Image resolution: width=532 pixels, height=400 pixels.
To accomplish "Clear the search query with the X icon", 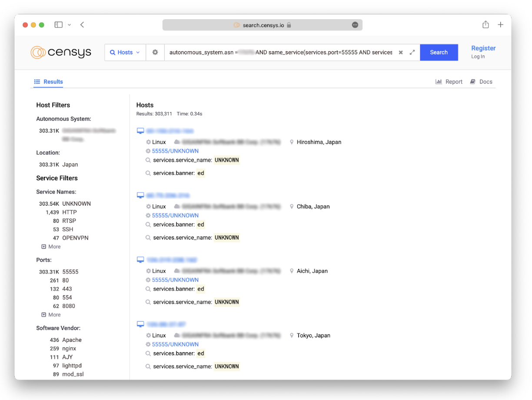I will (401, 53).
